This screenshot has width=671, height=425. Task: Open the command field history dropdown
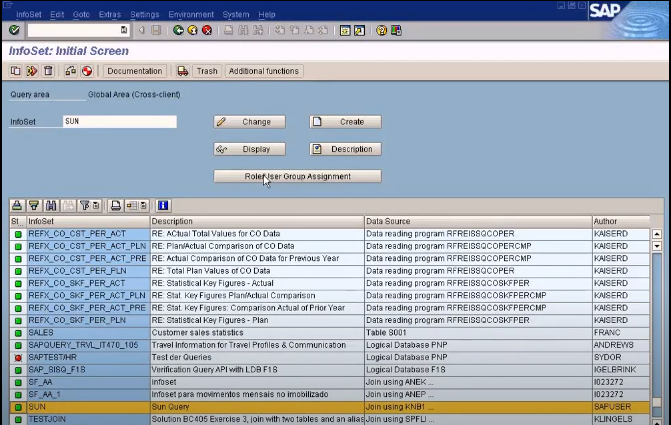click(124, 30)
